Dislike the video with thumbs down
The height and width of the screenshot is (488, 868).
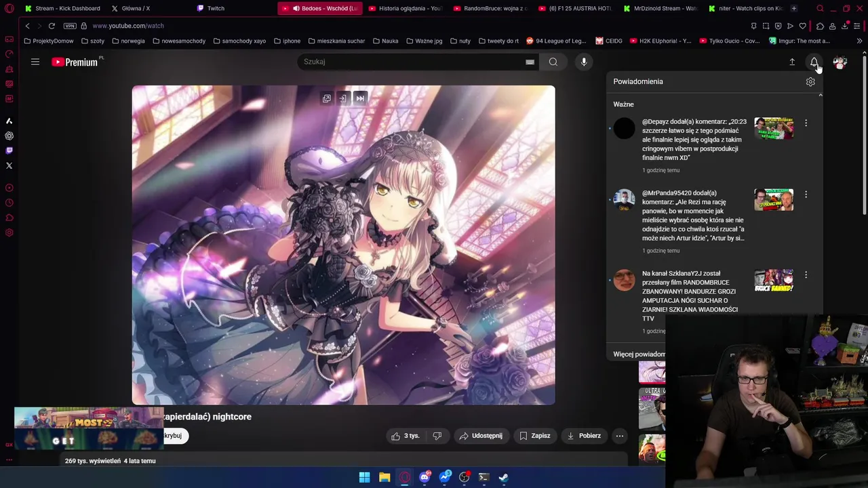(x=437, y=436)
